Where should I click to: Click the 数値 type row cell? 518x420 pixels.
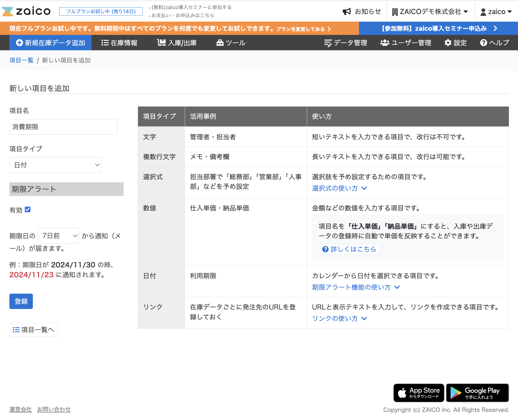coord(161,232)
